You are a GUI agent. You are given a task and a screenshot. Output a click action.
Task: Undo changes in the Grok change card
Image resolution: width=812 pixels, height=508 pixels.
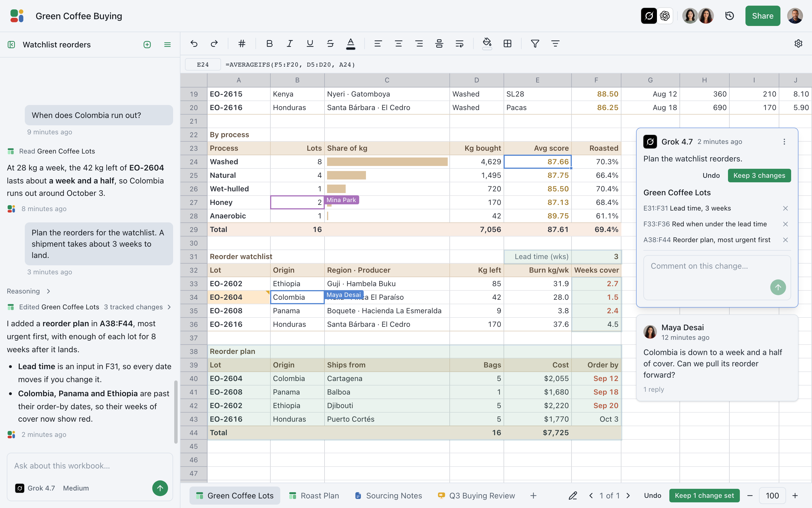tap(711, 175)
